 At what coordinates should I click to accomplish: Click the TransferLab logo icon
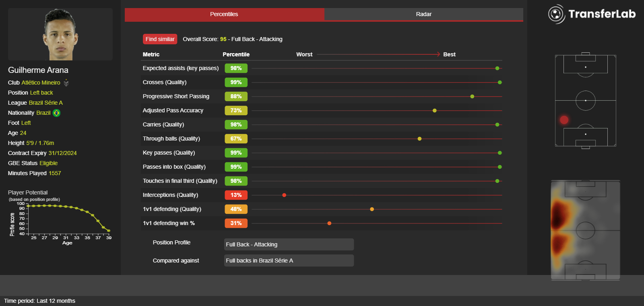(556, 14)
